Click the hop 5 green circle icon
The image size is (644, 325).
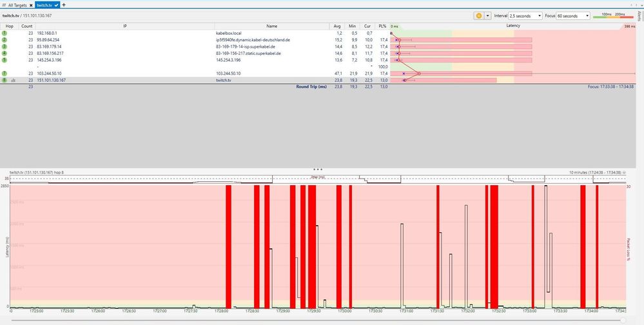click(x=4, y=60)
